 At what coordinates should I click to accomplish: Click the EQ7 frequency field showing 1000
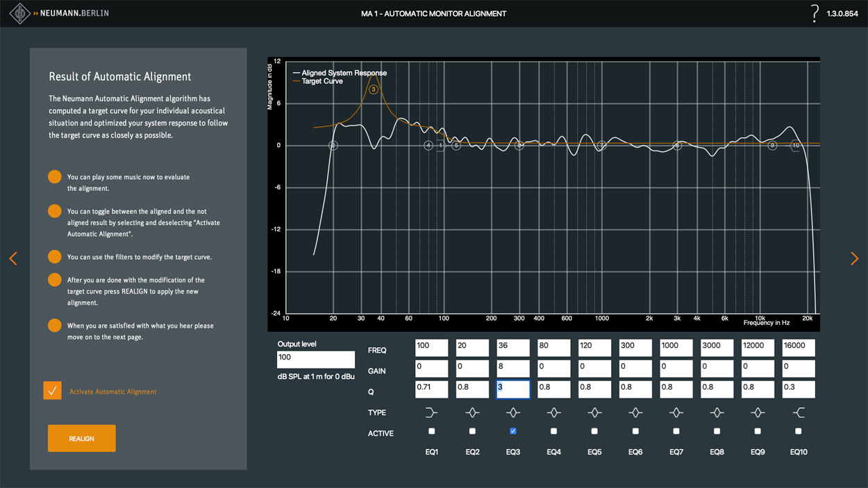coord(676,348)
